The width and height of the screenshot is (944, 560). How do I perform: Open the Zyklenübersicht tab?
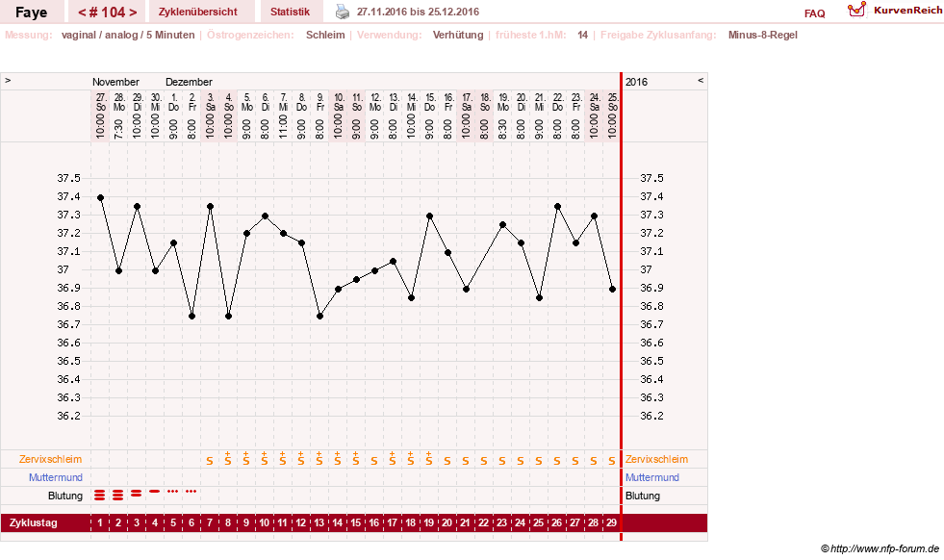pyautogui.click(x=197, y=13)
